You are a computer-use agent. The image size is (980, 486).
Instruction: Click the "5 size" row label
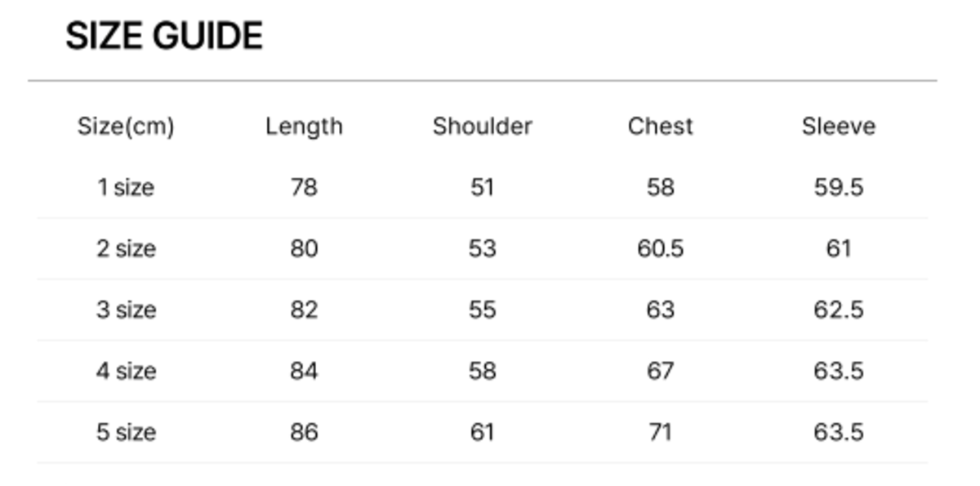(126, 432)
